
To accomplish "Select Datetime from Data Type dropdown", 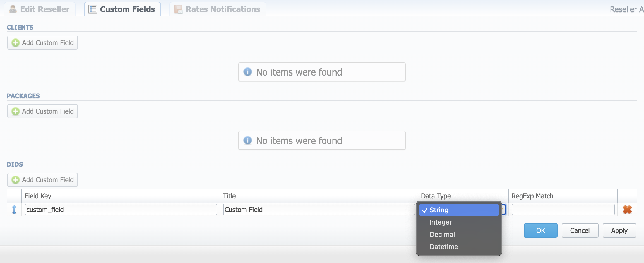I will tap(443, 247).
